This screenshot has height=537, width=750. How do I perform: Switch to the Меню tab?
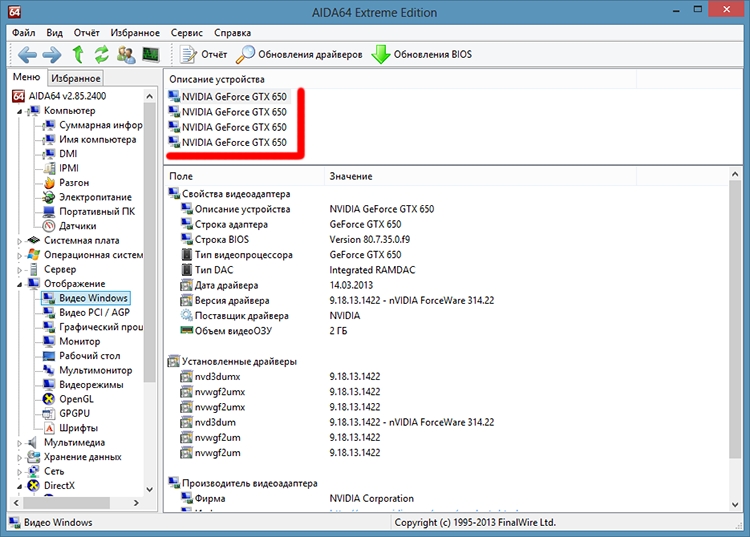click(26, 77)
